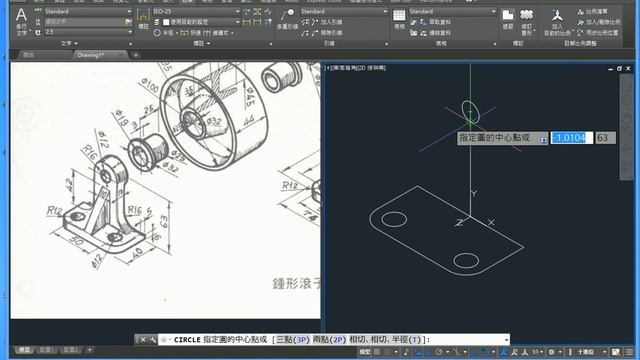Open text height 2.5 dropdown
The height and width of the screenshot is (360, 640).
click(88, 32)
